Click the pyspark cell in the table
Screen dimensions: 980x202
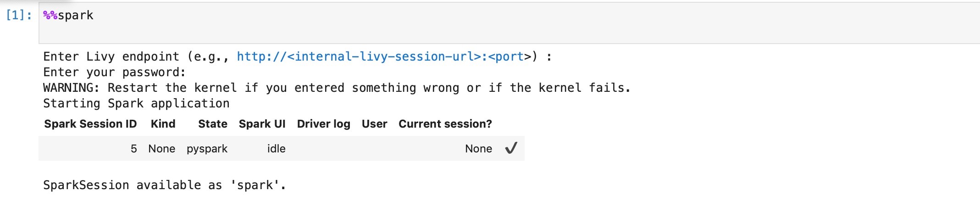click(207, 149)
